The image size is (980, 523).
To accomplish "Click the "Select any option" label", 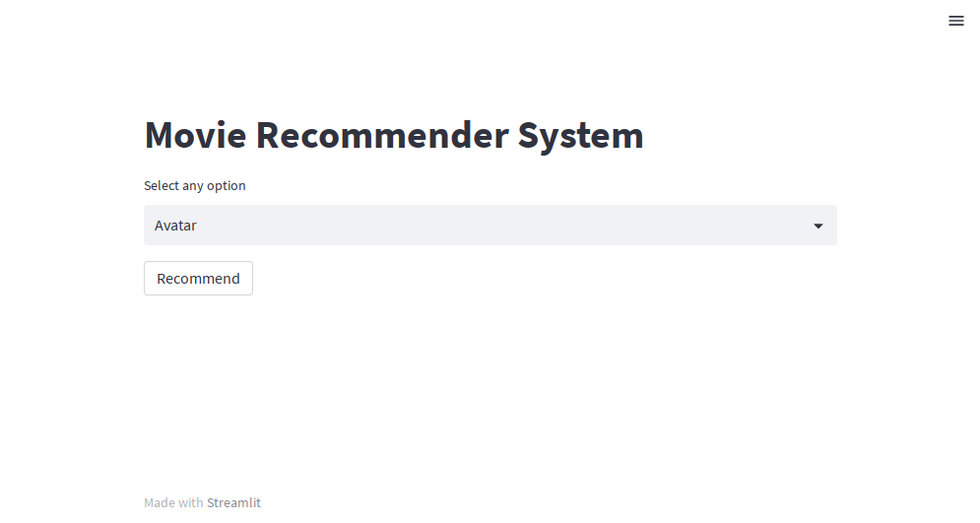I will pos(194,185).
